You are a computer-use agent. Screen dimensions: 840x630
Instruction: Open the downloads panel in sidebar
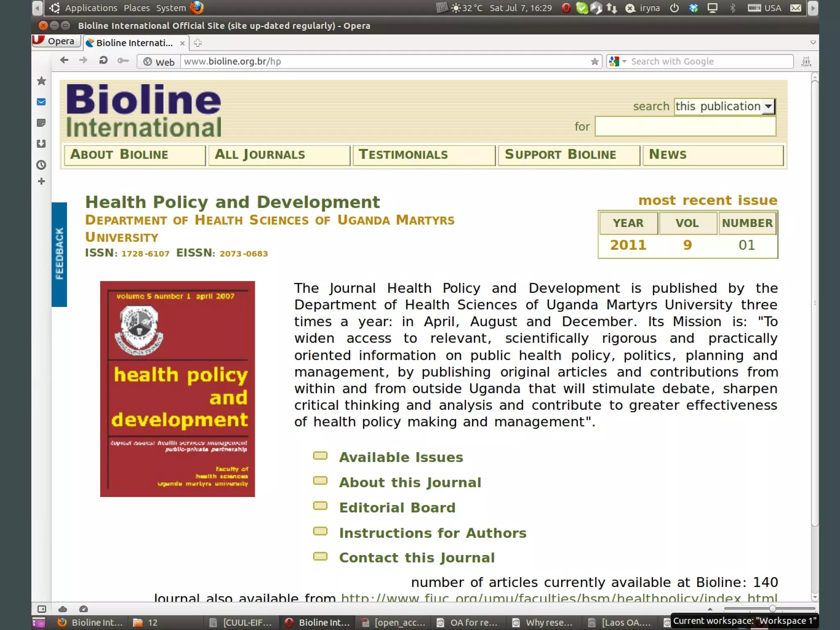(x=41, y=144)
